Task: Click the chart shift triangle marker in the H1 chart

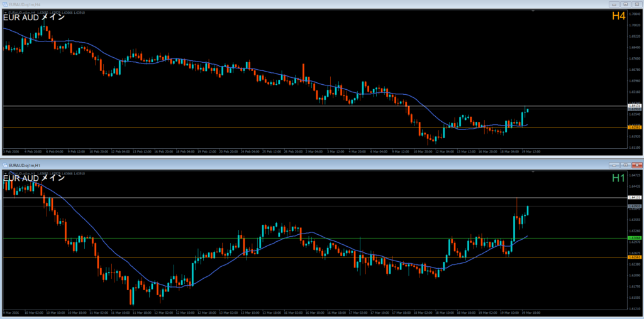Action: coord(532,173)
